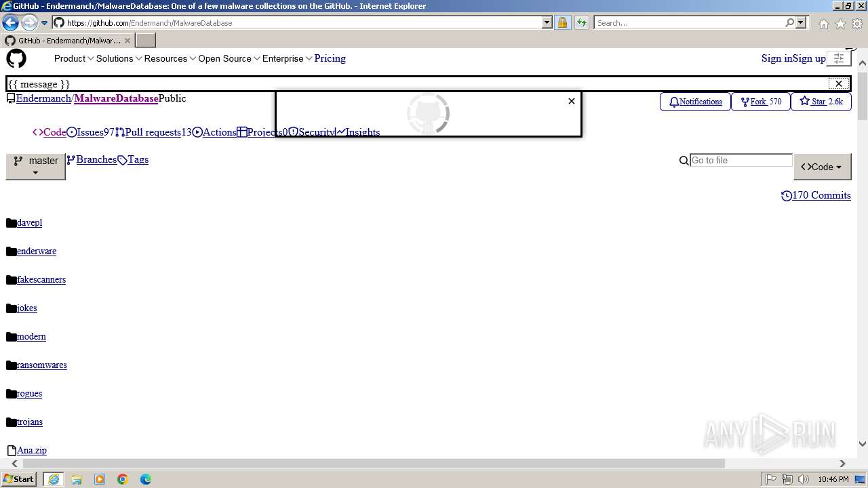868x488 pixels.
Task: Open the IE Home icon
Action: click(x=823, y=24)
